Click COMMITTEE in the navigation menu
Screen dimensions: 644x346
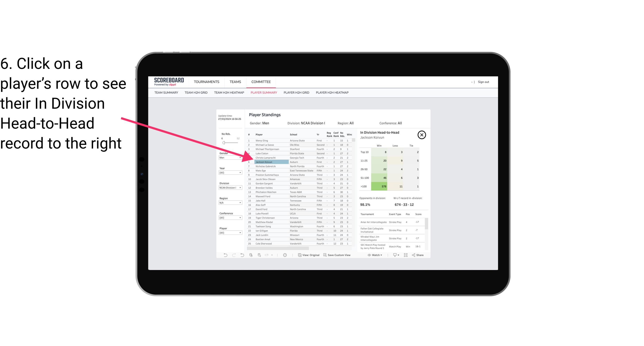[261, 81]
